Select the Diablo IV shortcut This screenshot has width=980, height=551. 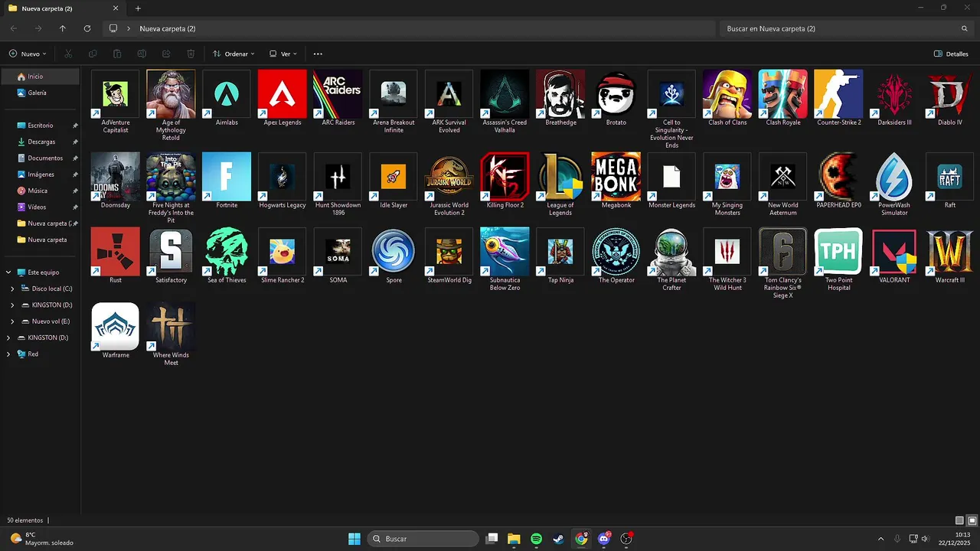click(x=949, y=94)
